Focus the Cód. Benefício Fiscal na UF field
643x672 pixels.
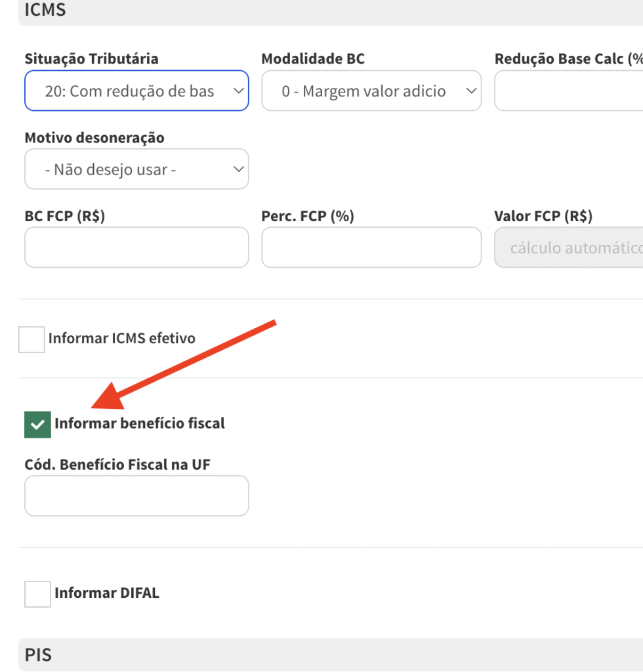click(136, 496)
